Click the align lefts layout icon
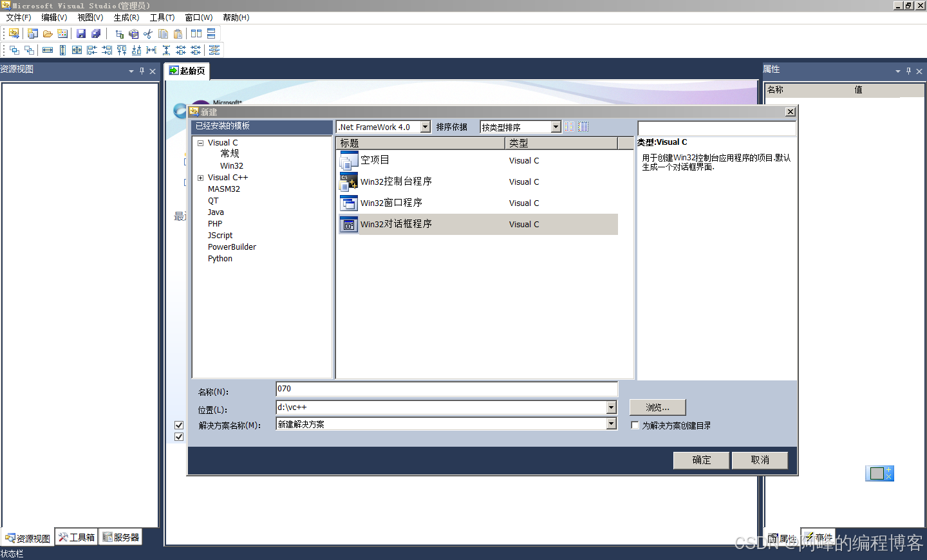 tap(92, 50)
